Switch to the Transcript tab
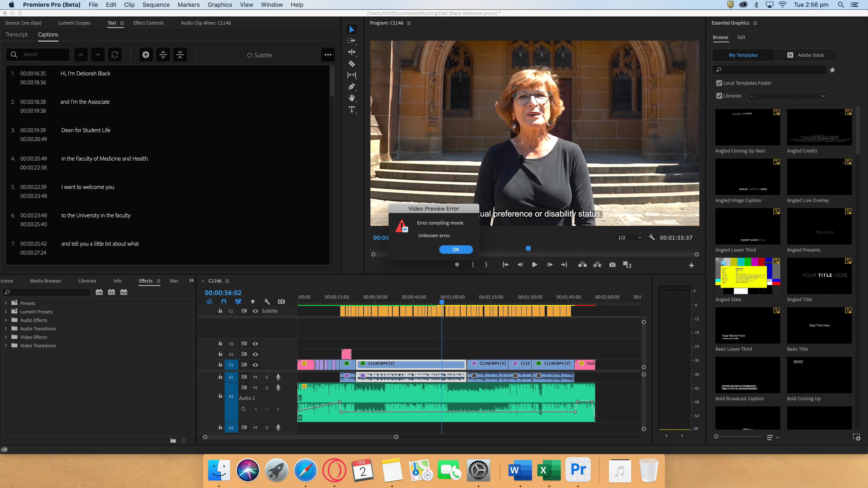Image resolution: width=868 pixels, height=488 pixels. (x=17, y=34)
